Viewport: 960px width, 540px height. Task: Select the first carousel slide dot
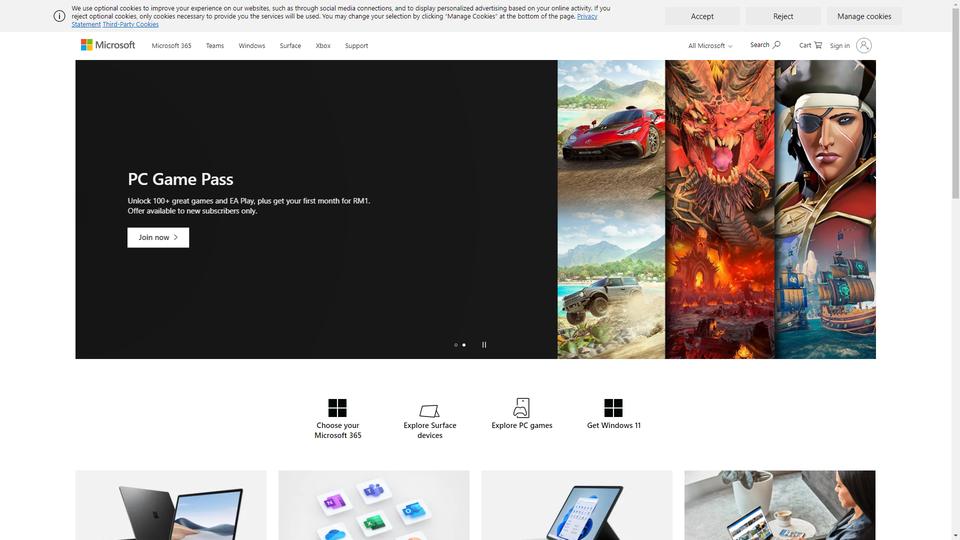[456, 345]
